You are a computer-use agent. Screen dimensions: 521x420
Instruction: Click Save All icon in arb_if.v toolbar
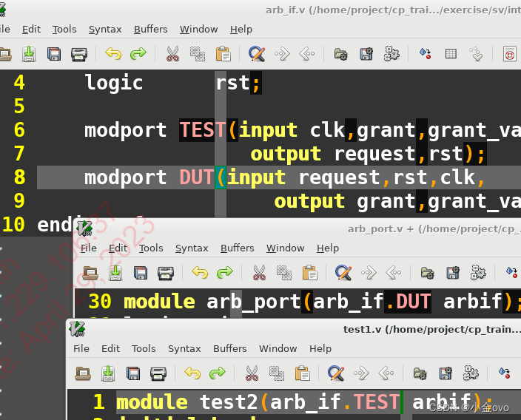[54, 54]
